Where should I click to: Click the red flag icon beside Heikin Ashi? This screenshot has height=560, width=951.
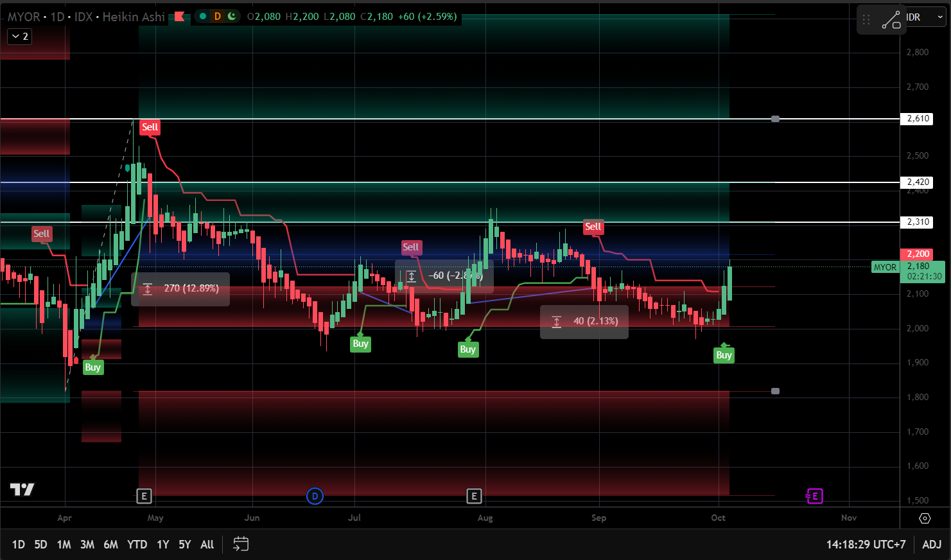(x=180, y=17)
